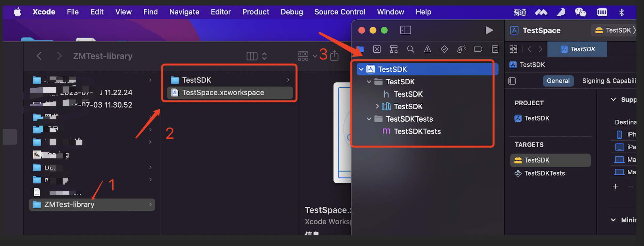Open the Navigate menu
This screenshot has width=644, height=246.
point(184,12)
